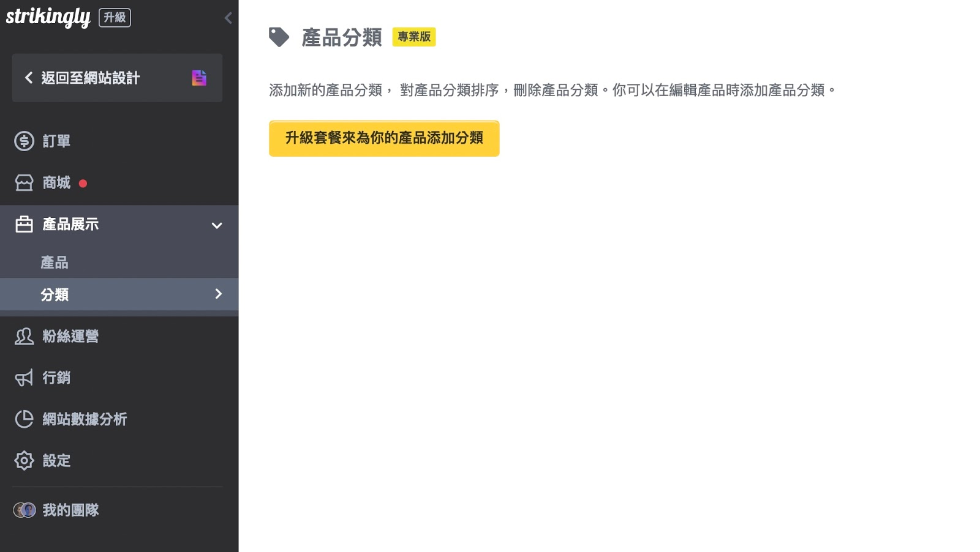Click the 升級 button next to the logo
980x552 pixels.
click(x=115, y=17)
